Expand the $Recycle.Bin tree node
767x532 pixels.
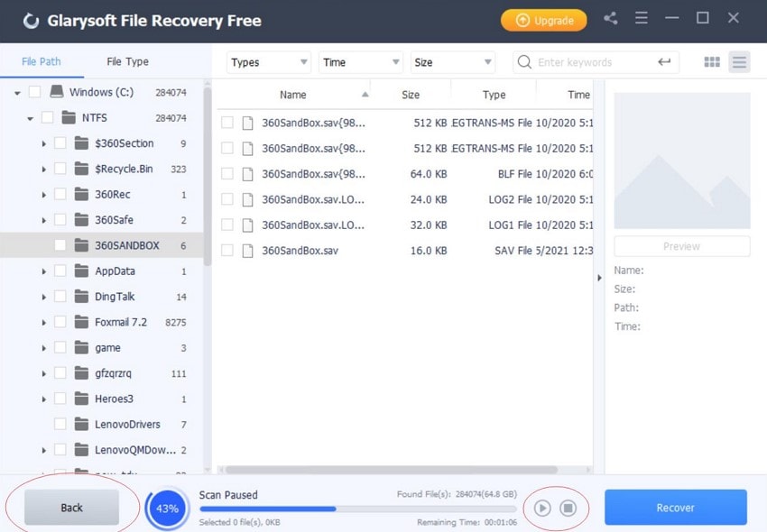click(x=43, y=170)
